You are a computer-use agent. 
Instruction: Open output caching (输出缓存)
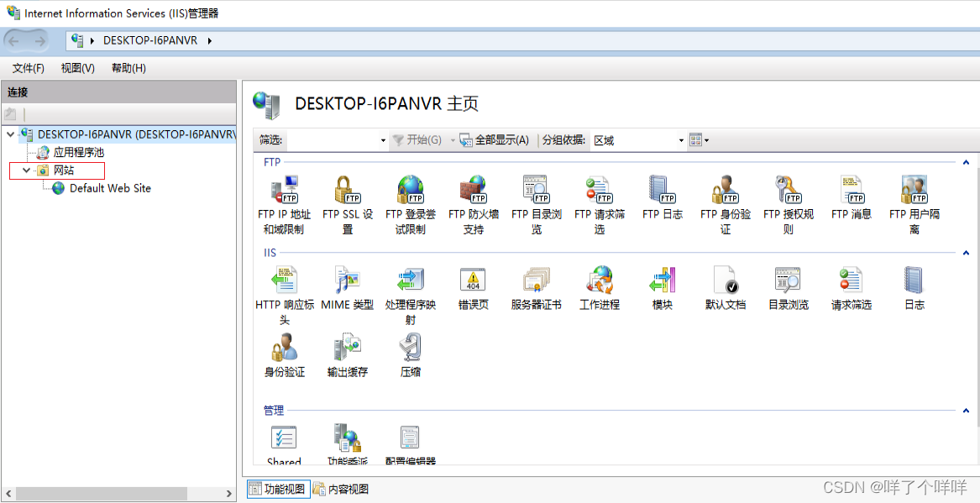(x=348, y=356)
